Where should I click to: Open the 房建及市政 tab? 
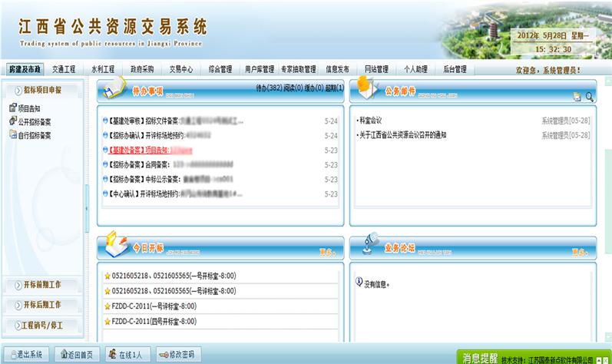pyautogui.click(x=25, y=69)
